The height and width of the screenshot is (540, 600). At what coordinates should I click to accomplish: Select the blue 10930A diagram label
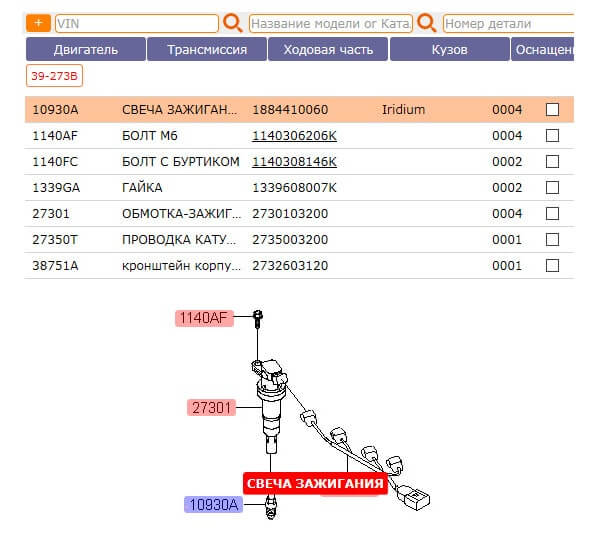tap(213, 505)
